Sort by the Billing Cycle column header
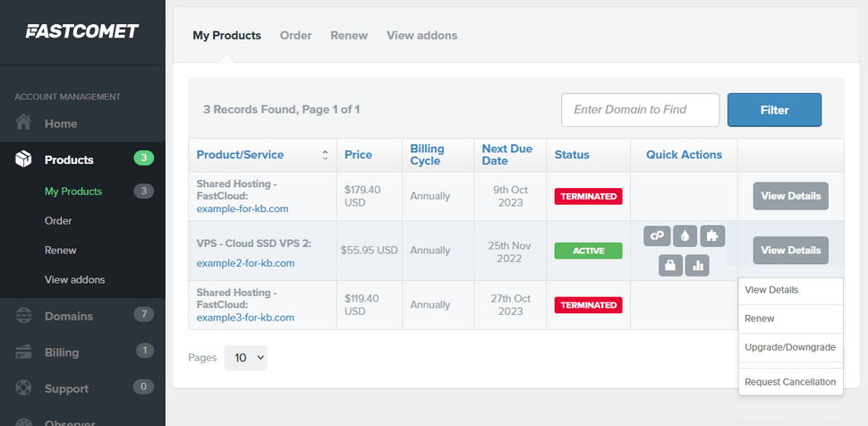This screenshot has height=426, width=868. 427,155
